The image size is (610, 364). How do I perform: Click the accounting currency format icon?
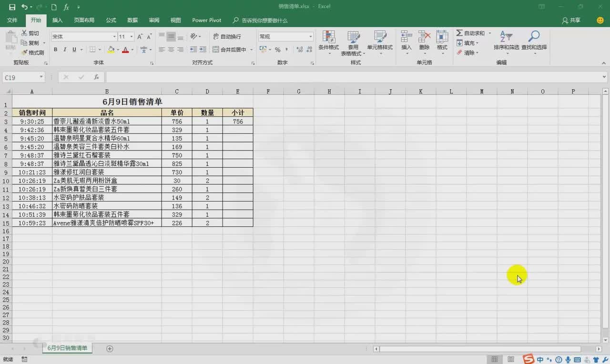tap(263, 50)
